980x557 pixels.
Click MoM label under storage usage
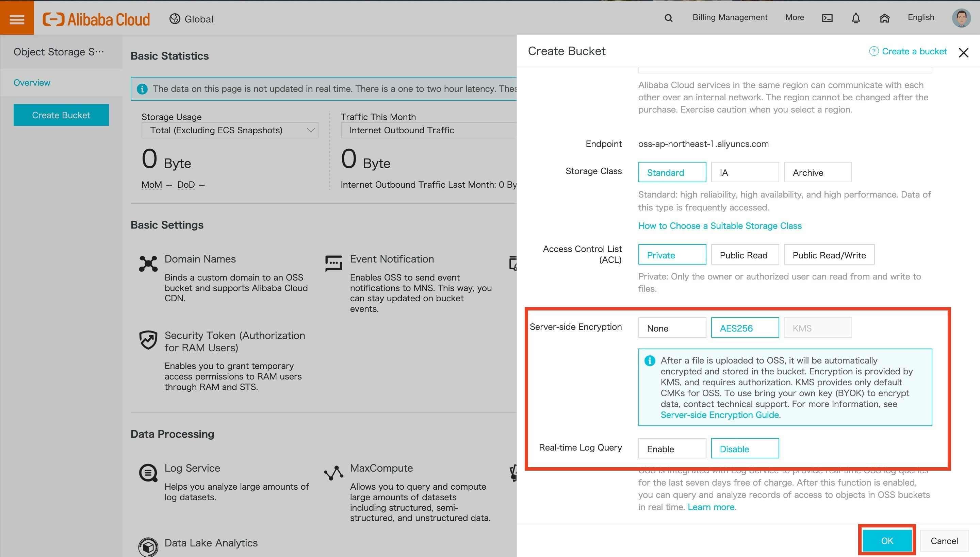tap(152, 184)
